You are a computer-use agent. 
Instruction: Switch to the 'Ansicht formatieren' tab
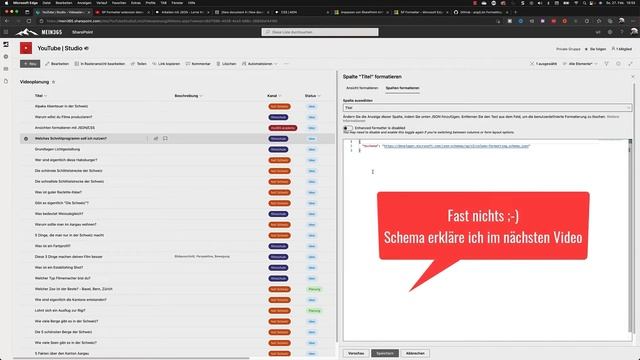coord(362,88)
